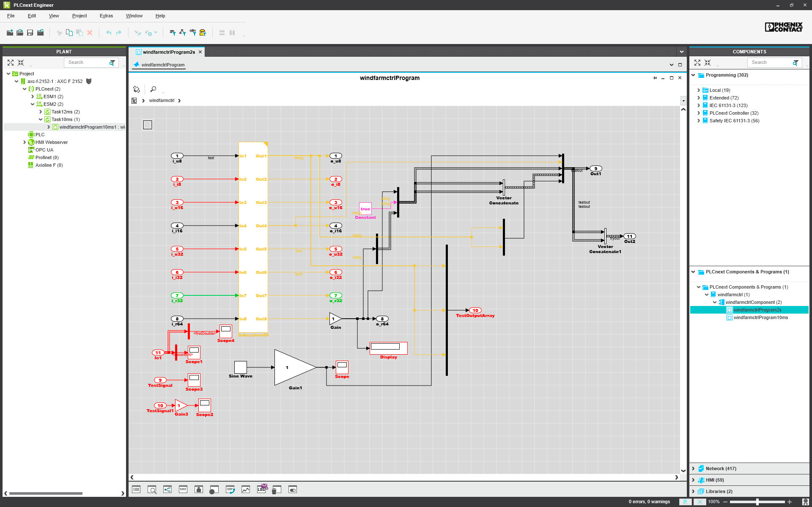Collapse the ESM2 node in the PLANT tree

33,104
